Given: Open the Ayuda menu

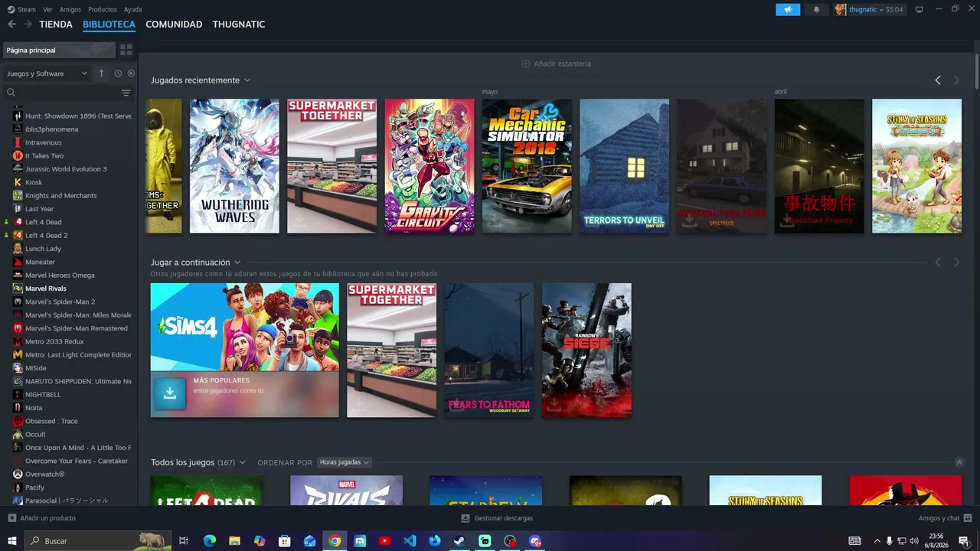Looking at the screenshot, I should pyautogui.click(x=132, y=9).
